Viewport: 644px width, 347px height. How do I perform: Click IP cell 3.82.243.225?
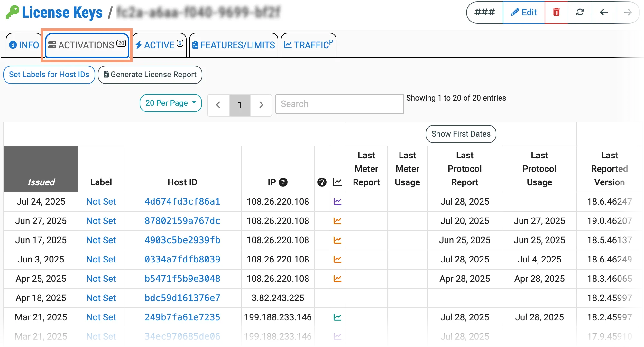click(278, 298)
